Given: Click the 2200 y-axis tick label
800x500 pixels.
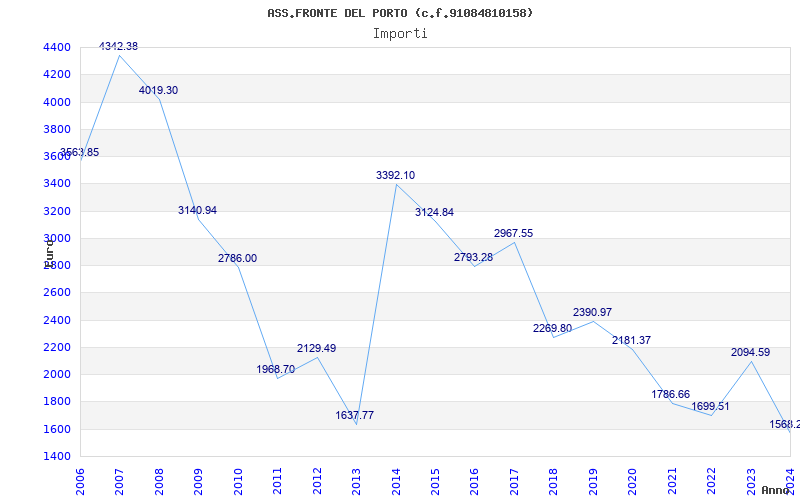Looking at the screenshot, I should point(57,347).
